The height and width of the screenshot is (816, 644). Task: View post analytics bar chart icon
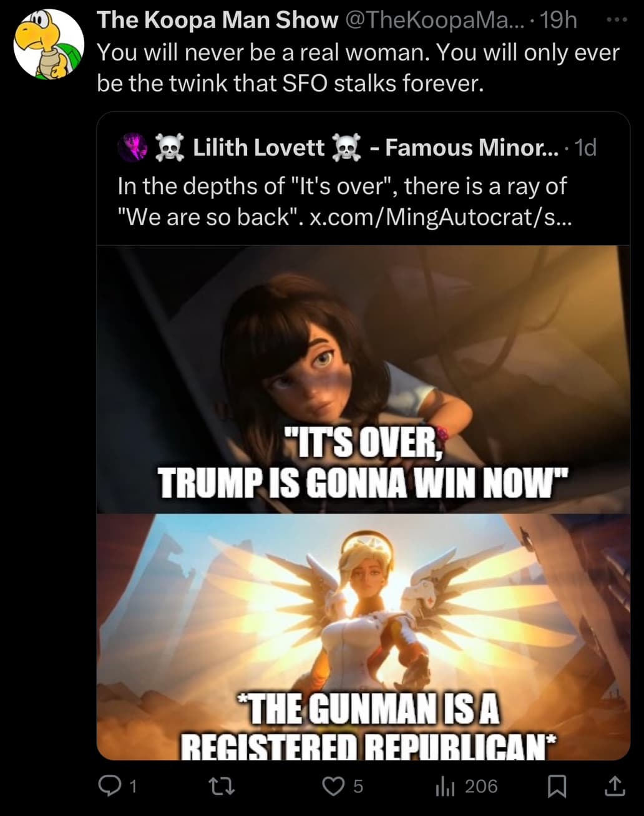[x=444, y=786]
